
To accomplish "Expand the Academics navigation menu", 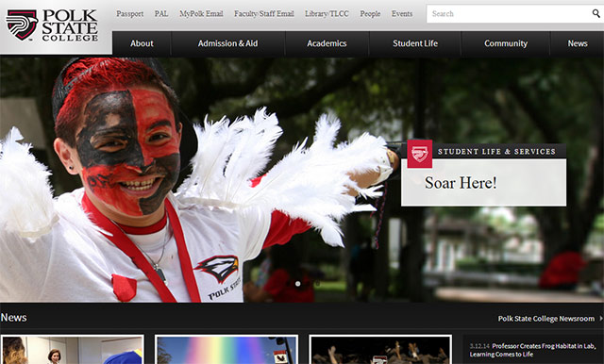I will coord(327,44).
